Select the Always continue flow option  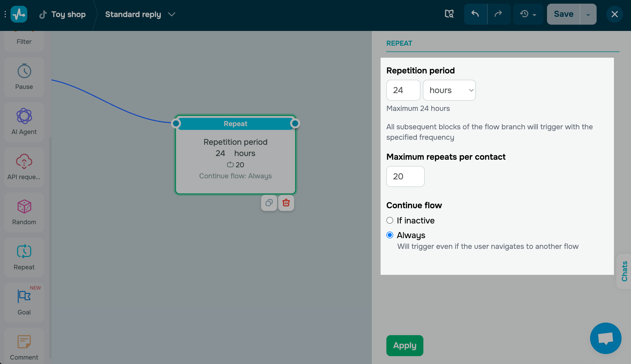point(390,235)
